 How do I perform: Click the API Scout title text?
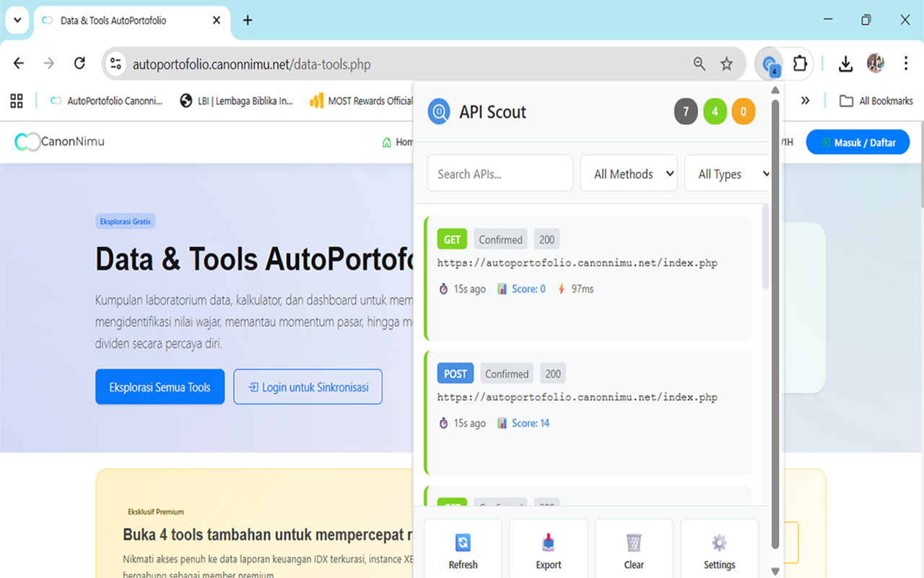point(493,112)
